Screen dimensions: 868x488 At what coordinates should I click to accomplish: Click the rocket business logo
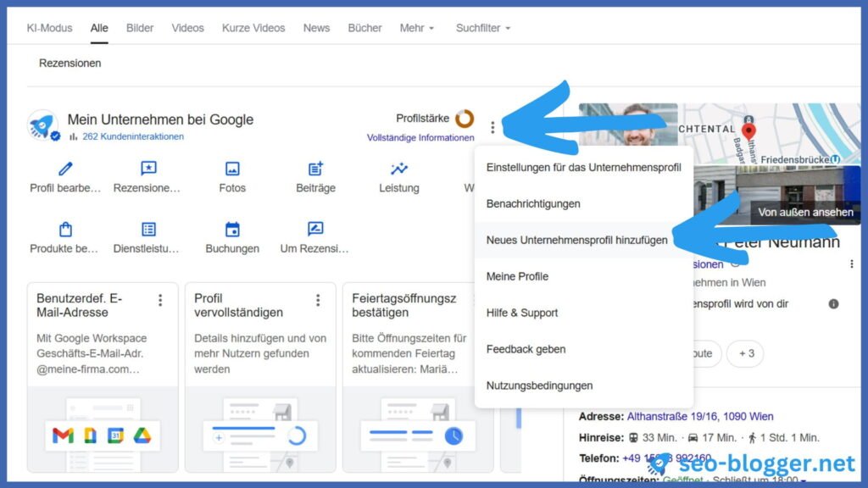[x=42, y=125]
